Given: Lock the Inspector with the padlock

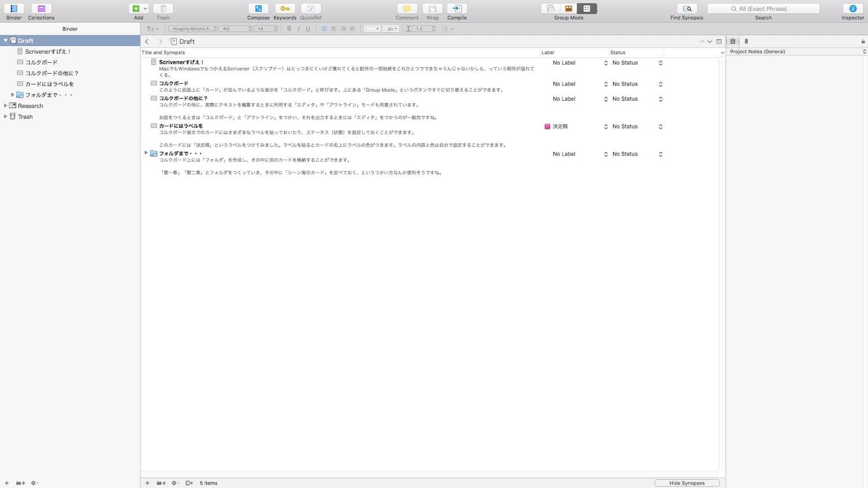Looking at the screenshot, I should [x=863, y=41].
